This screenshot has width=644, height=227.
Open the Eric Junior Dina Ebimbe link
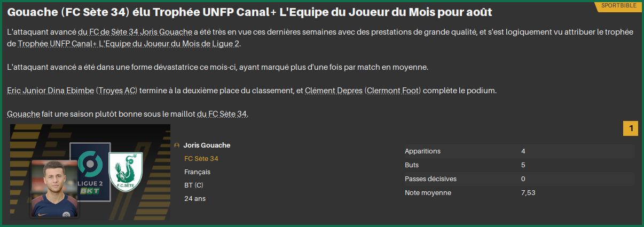[x=51, y=91]
